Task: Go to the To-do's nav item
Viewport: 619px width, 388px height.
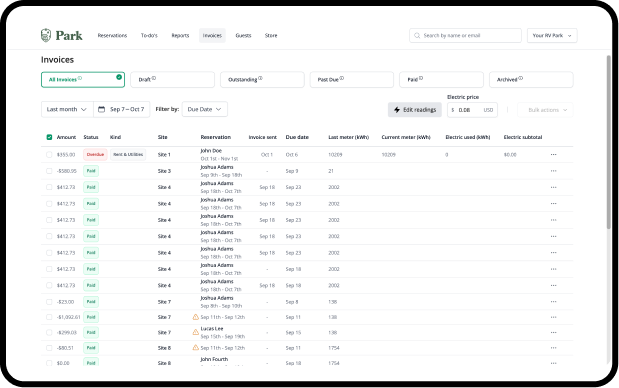Action: coord(149,36)
